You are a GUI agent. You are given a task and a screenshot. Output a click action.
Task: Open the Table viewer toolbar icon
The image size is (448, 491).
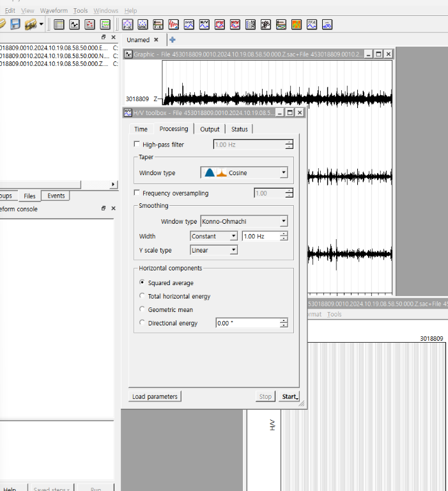click(59, 24)
